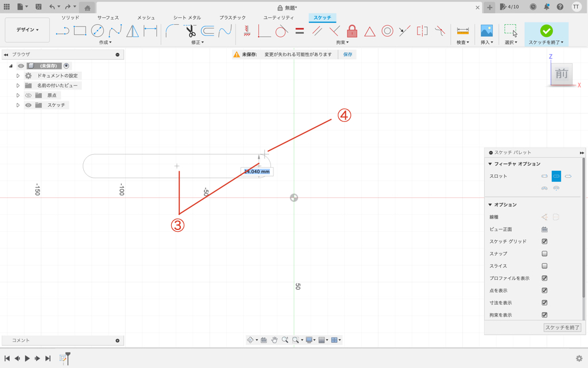The image size is (588, 368).
Task: Open the デザイン workspace dropdown
Action: click(x=28, y=30)
